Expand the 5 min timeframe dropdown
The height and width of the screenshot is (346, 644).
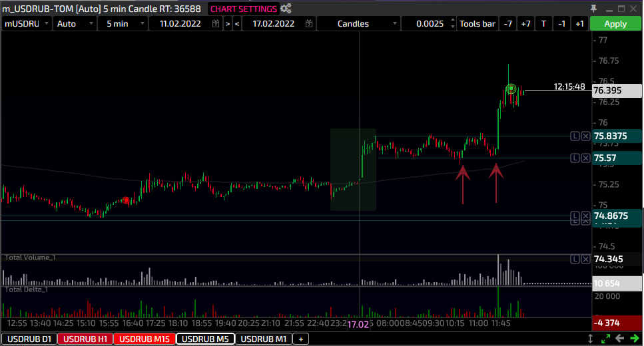(x=123, y=23)
